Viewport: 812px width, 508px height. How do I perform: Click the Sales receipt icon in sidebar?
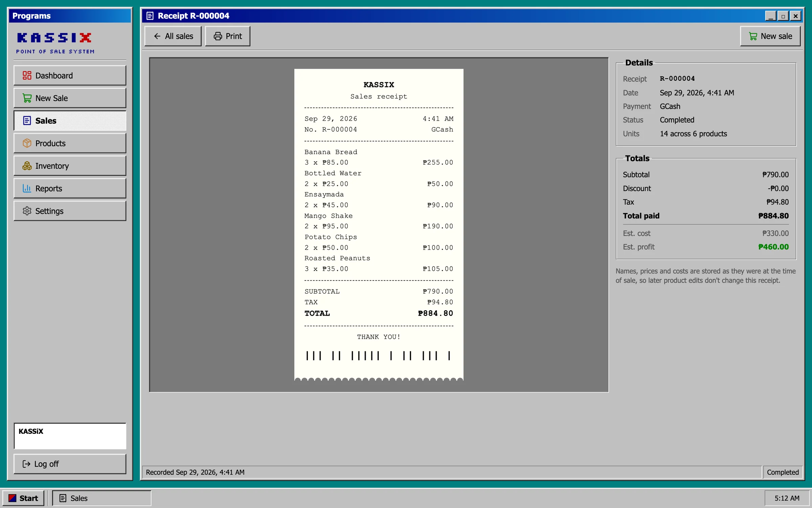point(27,121)
